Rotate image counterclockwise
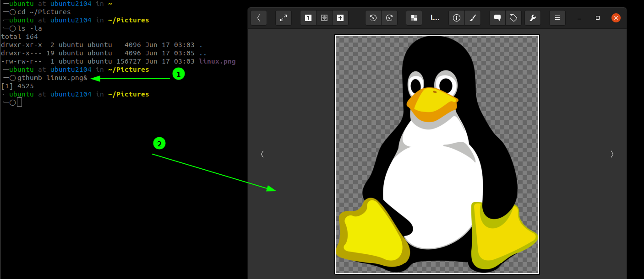This screenshot has height=279, width=644. [x=373, y=18]
